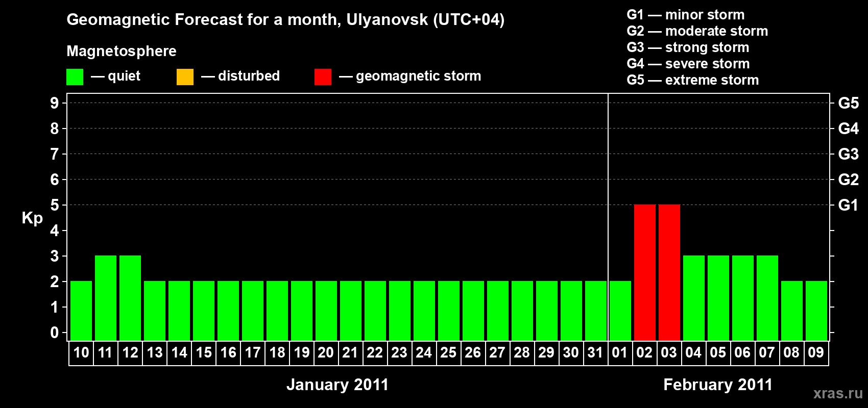Image resolution: width=868 pixels, height=408 pixels.
Task: Click the date label 03 on the axis
Action: click(669, 353)
